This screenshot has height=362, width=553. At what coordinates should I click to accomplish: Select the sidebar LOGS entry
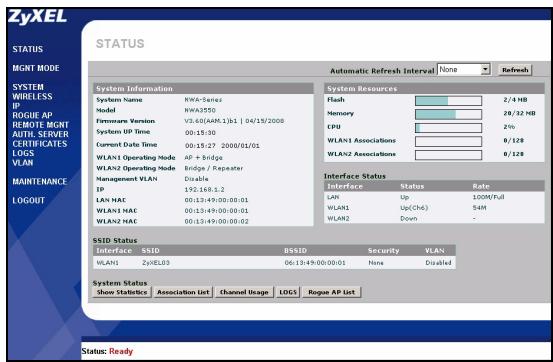[23, 153]
